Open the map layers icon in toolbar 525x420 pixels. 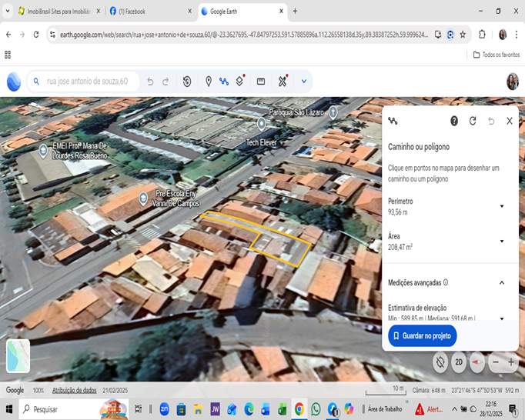click(240, 82)
